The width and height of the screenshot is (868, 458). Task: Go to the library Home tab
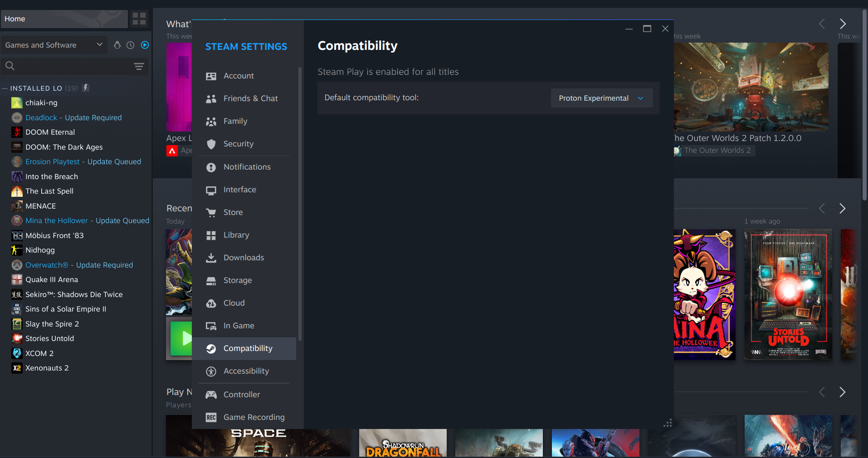click(x=64, y=19)
